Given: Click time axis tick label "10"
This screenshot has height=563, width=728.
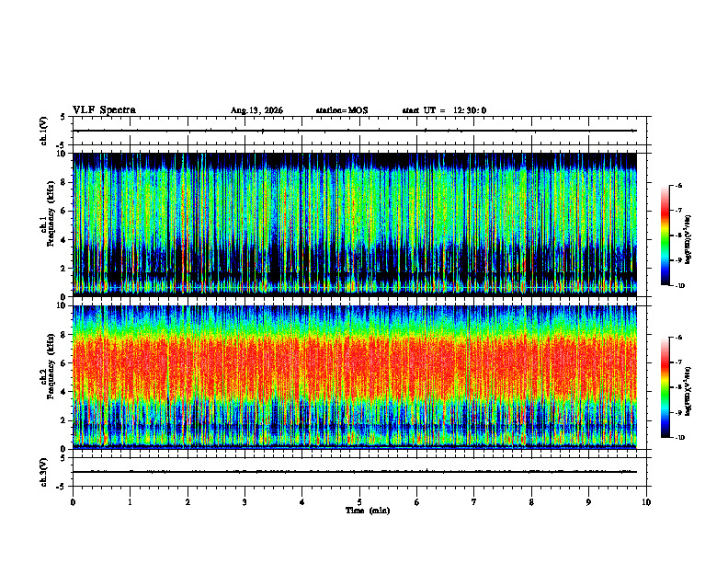Looking at the screenshot, I should pyautogui.click(x=646, y=501).
